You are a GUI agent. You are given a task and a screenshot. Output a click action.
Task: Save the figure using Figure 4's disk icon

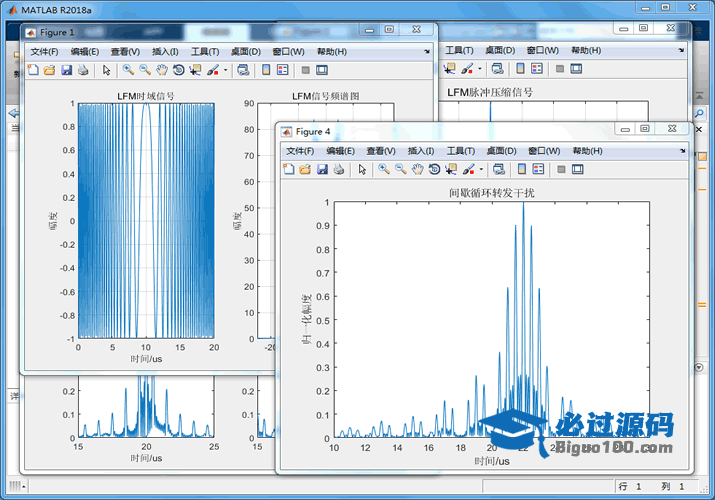322,169
